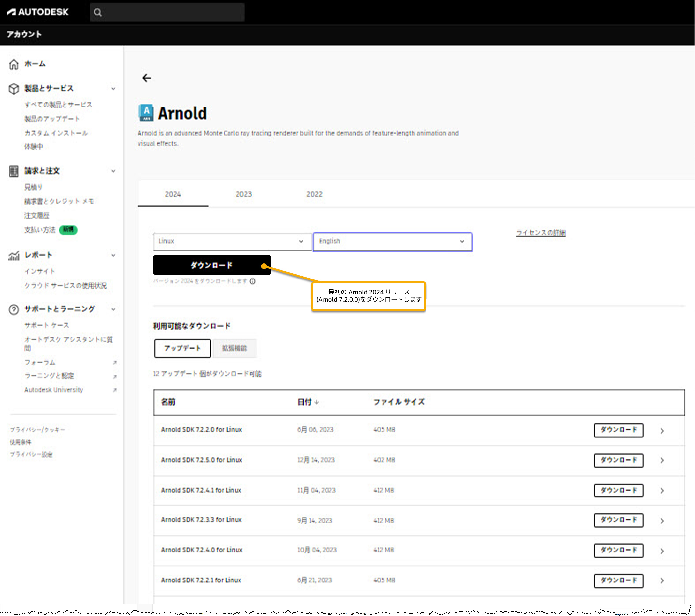The height and width of the screenshot is (616, 695).
Task: Open the Linux platform dropdown
Action: (232, 241)
